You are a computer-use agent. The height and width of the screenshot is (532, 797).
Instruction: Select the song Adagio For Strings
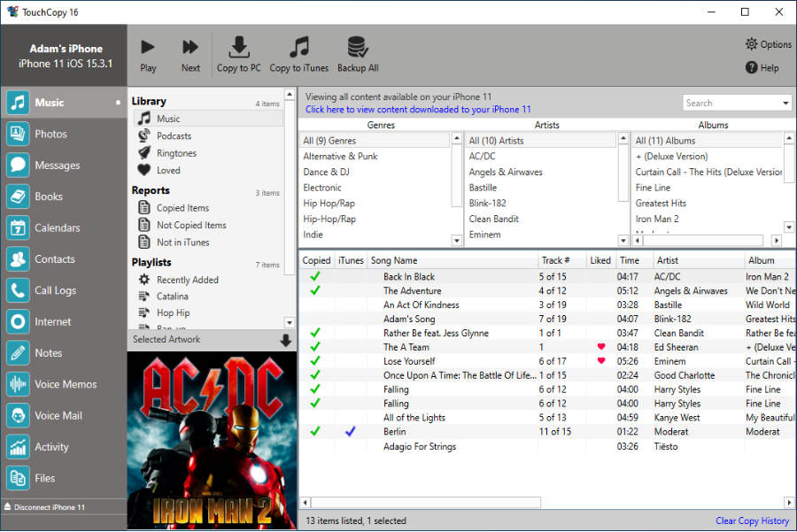[420, 447]
